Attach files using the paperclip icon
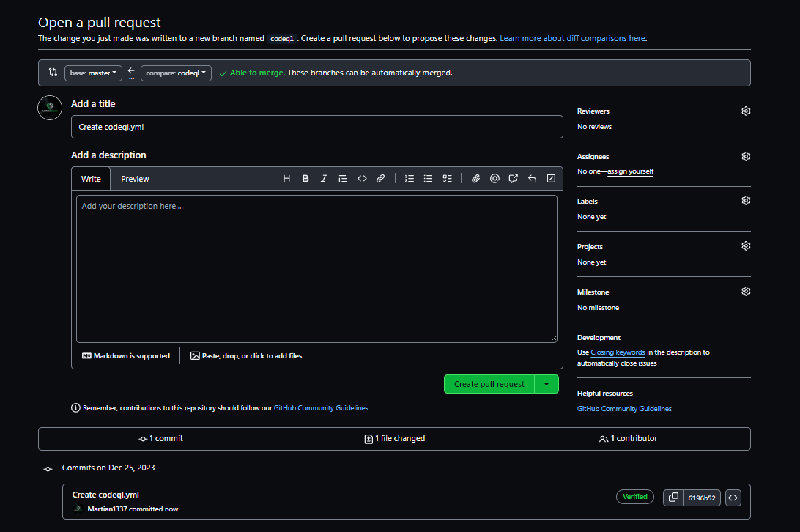This screenshot has width=800, height=532. pos(475,179)
